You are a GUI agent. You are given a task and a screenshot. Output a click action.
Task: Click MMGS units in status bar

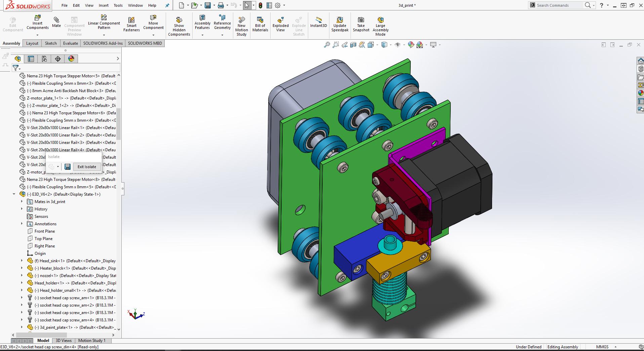(x=602, y=347)
